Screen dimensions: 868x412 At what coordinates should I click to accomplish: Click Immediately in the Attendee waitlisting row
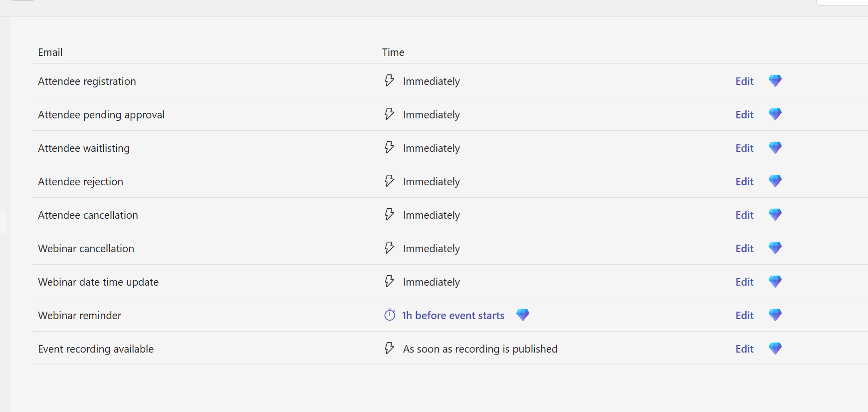(431, 148)
